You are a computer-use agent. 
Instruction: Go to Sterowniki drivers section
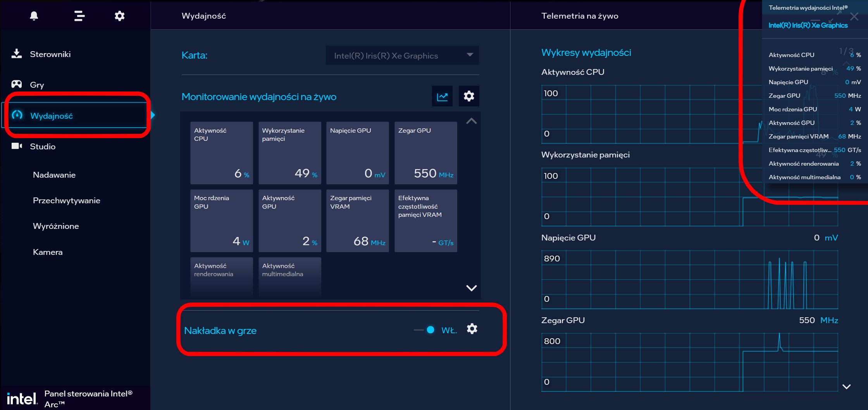point(50,54)
